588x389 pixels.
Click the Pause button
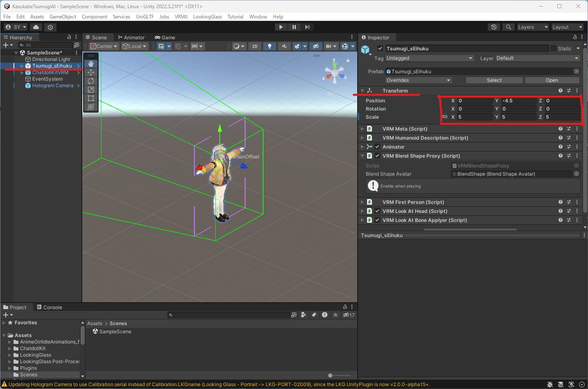[294, 27]
